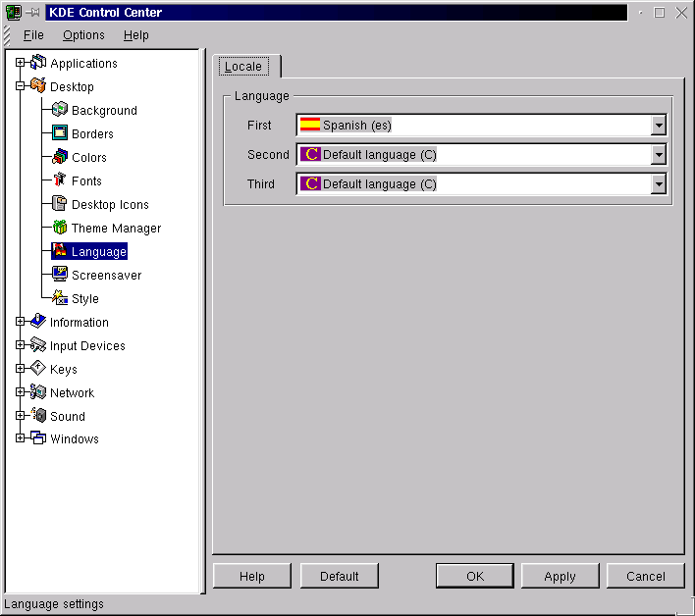Click the Fonts icon in the sidebar
Viewport: 695px width, 616px height.
point(60,180)
